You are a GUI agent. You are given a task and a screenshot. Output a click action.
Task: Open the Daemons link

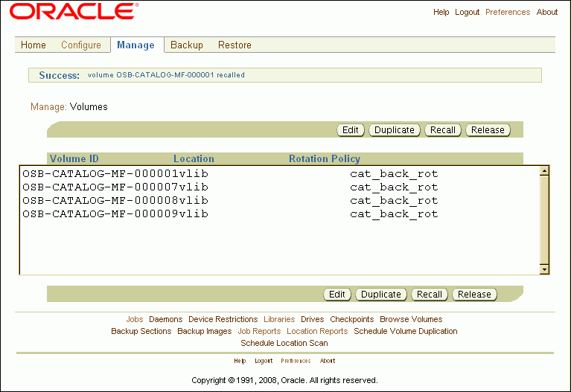tap(166, 319)
